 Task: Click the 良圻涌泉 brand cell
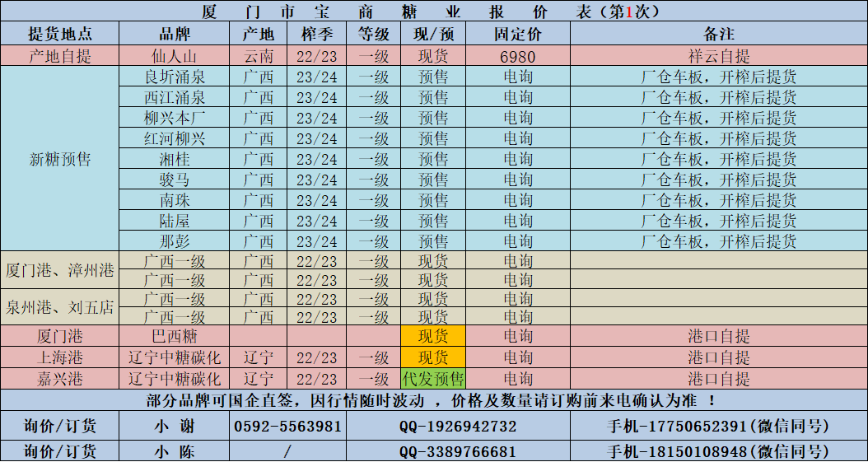(x=174, y=77)
